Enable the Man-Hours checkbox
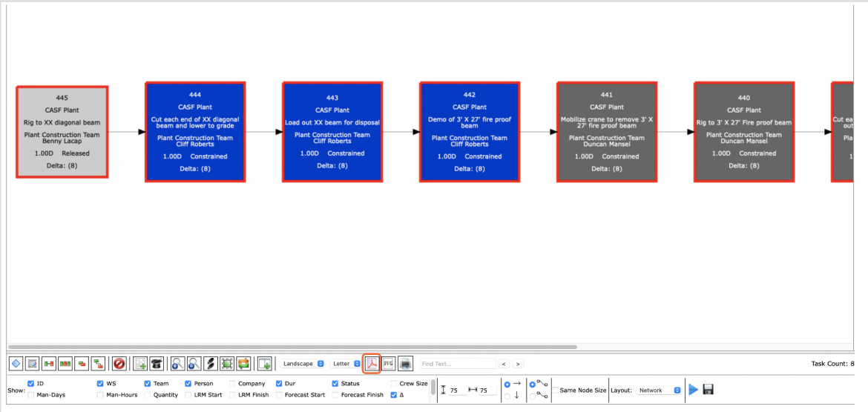868x412 pixels. 100,395
